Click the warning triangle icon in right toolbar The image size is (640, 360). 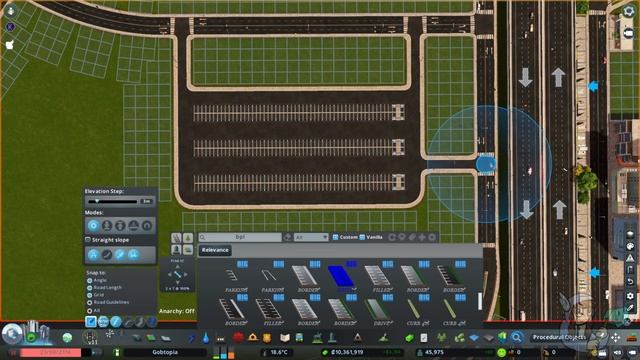tap(630, 258)
